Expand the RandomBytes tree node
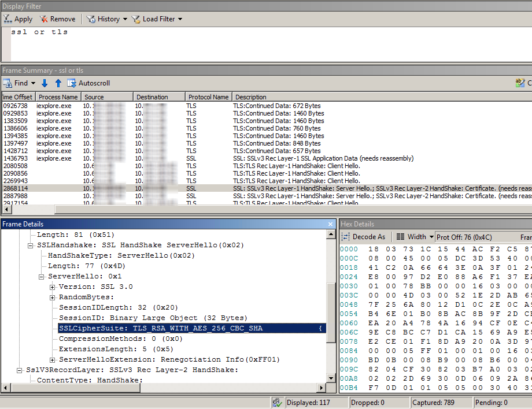 (53, 298)
